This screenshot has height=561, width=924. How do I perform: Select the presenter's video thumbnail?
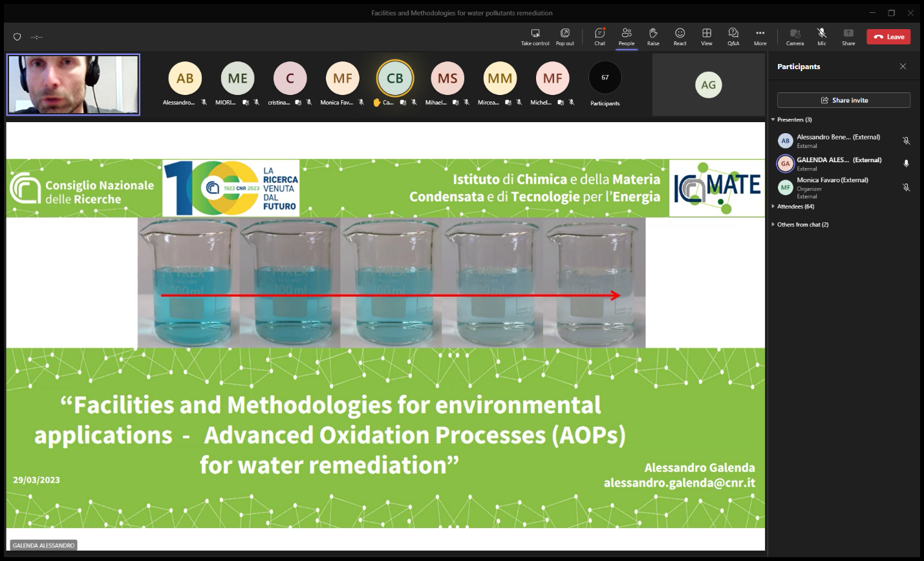pos(73,85)
